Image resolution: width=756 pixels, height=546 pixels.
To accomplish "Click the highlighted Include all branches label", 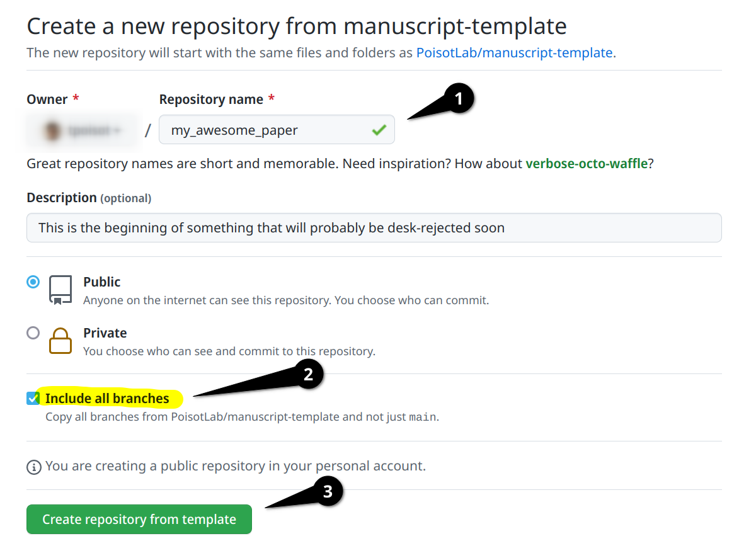I will pyautogui.click(x=106, y=398).
